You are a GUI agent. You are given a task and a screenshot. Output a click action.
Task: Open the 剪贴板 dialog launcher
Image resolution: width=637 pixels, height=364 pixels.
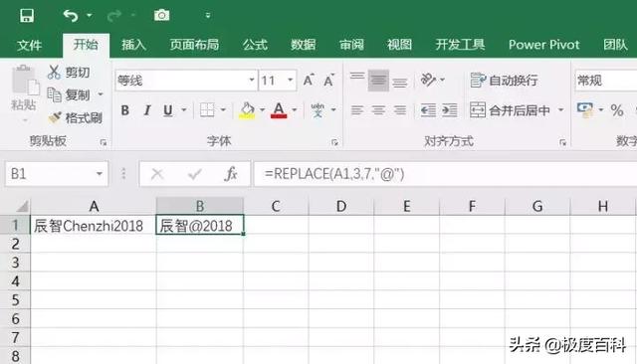104,142
